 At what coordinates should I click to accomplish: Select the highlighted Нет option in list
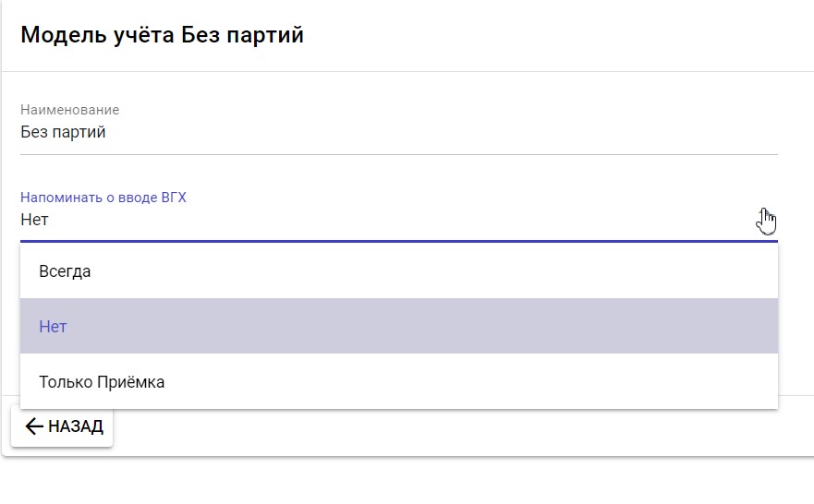[x=53, y=327]
